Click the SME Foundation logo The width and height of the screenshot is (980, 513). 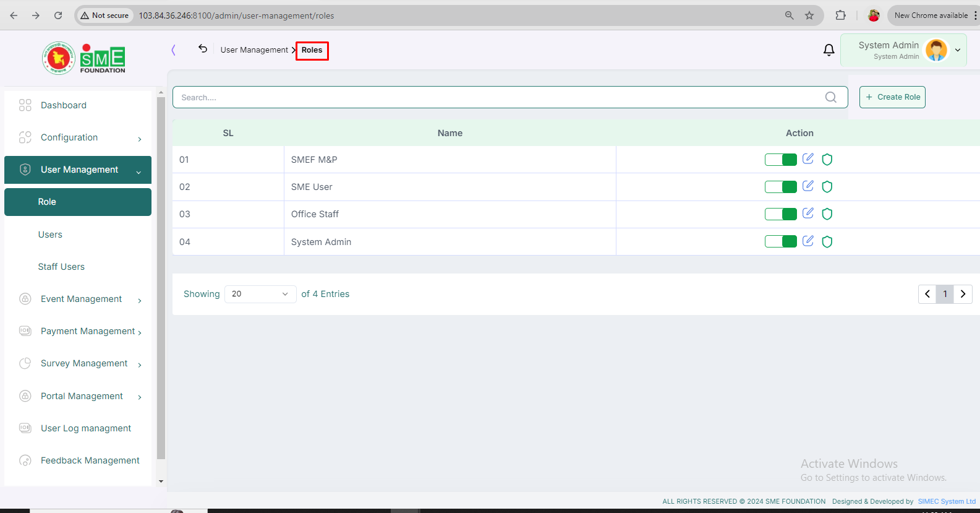pos(83,58)
